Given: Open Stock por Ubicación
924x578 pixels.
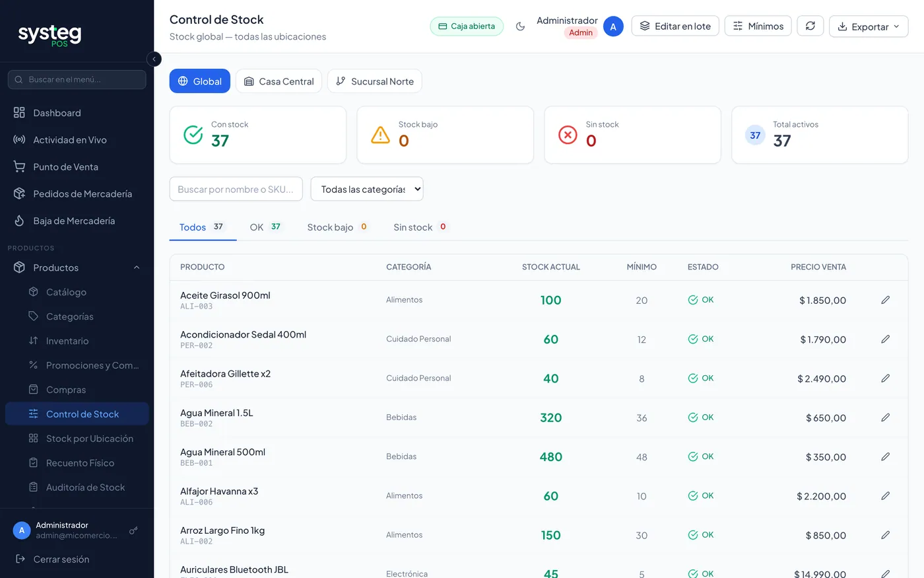Looking at the screenshot, I should (77, 439).
